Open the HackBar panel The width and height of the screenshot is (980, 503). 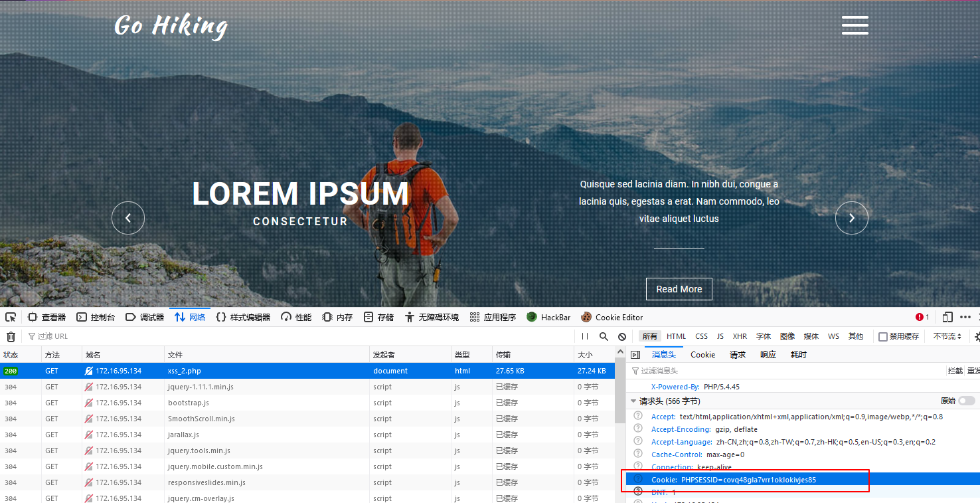[x=548, y=317]
